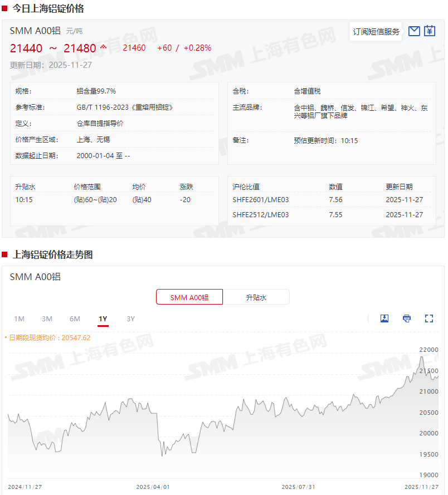448x495 pixels.
Task: Click the 2025/07/31 x-axis date label
Action: (x=298, y=487)
